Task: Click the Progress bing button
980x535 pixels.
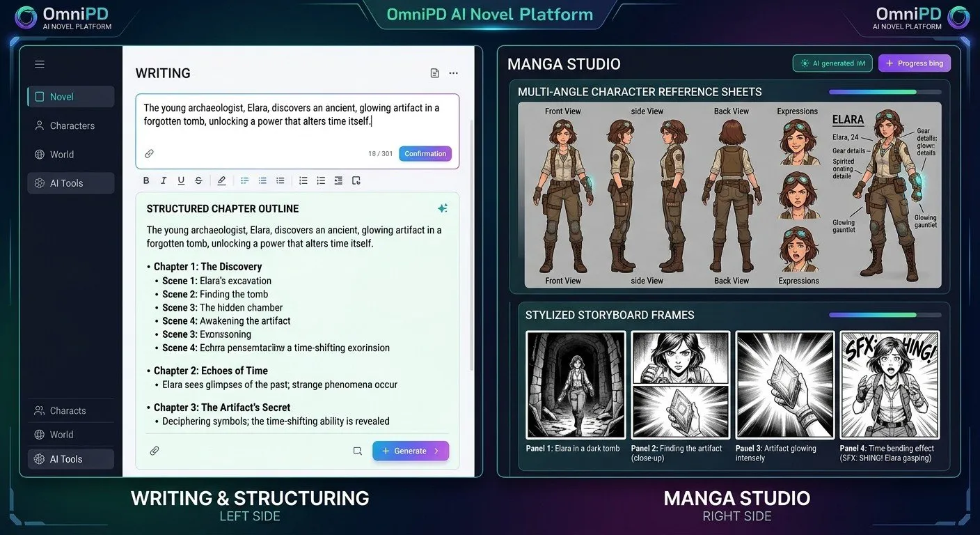Action: (x=915, y=63)
